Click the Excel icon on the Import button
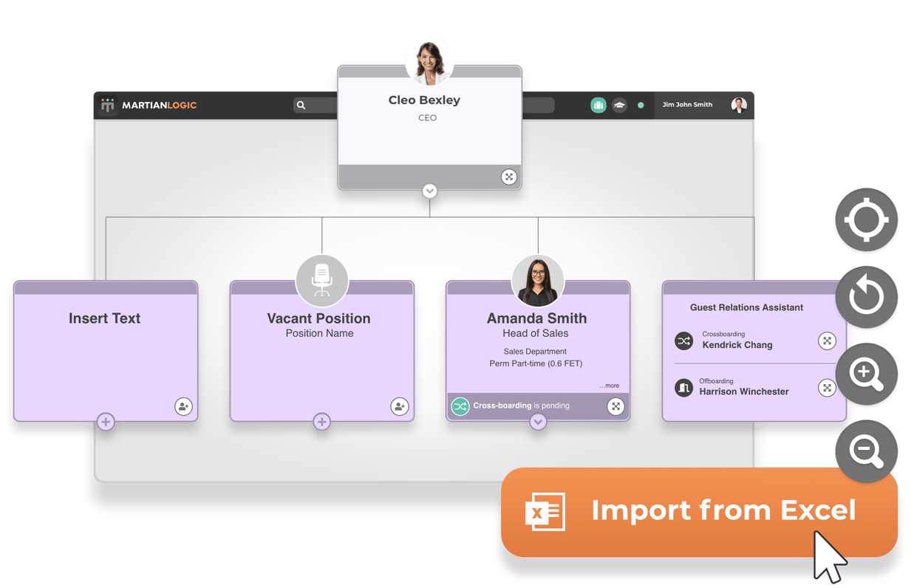 (x=545, y=511)
